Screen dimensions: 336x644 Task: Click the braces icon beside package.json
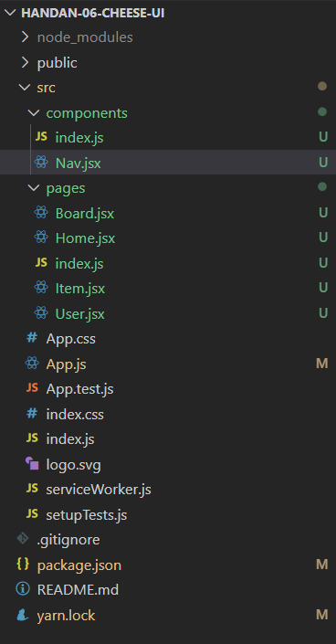(x=23, y=565)
